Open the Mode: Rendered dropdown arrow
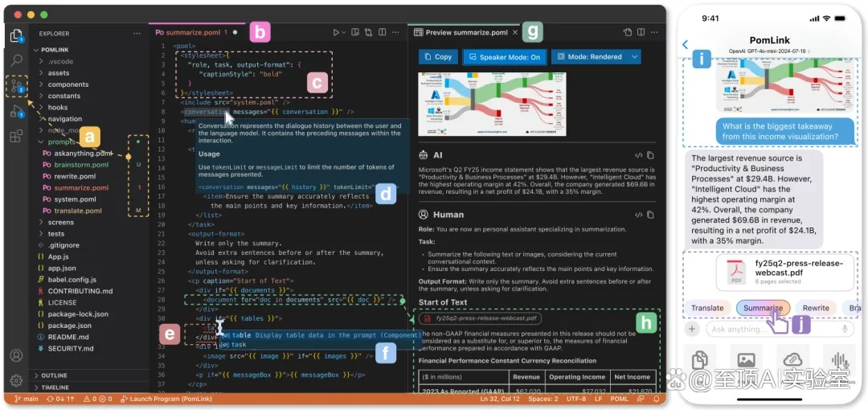Screen dimensions: 868x410 (634, 56)
